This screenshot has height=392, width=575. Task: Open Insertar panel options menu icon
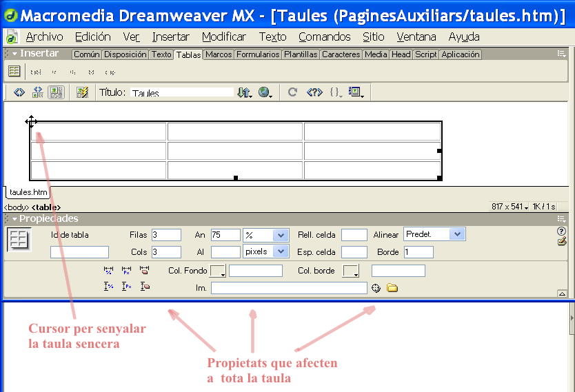pos(561,54)
